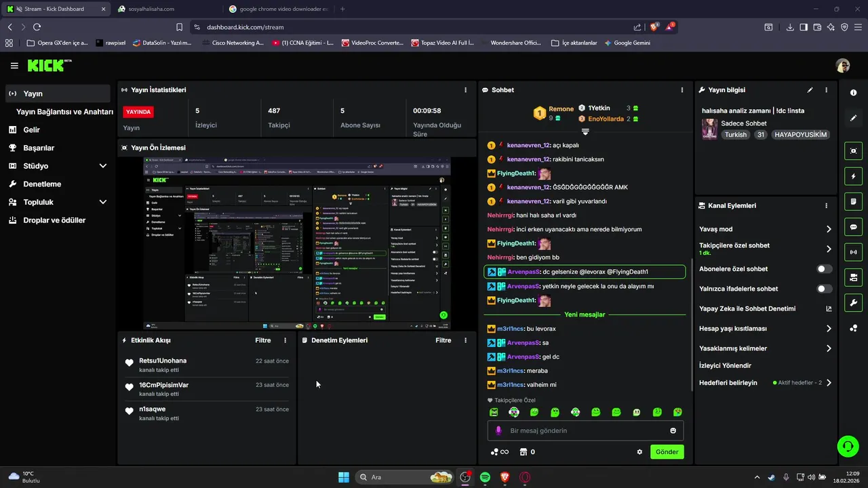Click the KICK logo
868x488 pixels.
[x=49, y=65]
